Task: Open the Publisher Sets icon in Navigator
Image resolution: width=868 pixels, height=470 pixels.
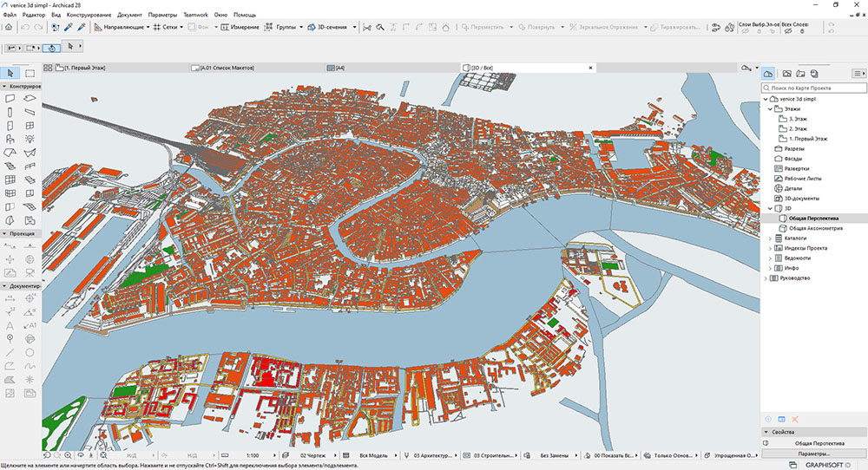Action: click(814, 73)
